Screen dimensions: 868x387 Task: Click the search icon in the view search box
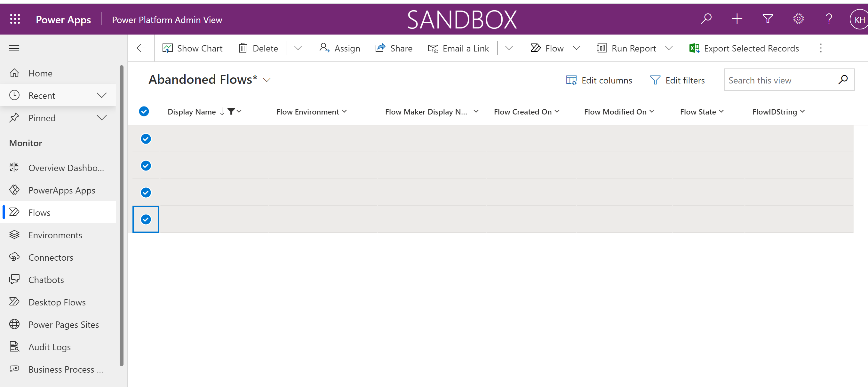tap(843, 80)
